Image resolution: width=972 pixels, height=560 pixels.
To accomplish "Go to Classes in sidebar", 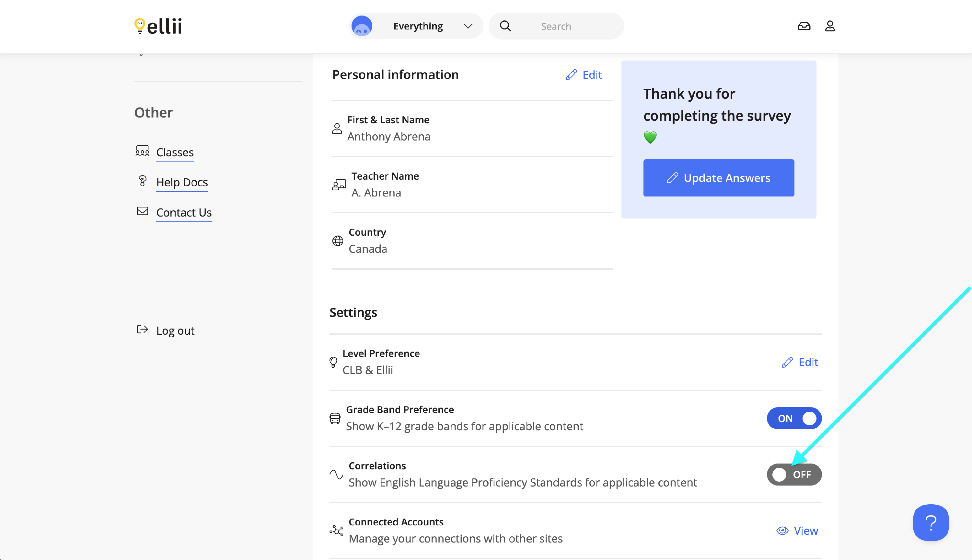I will tap(175, 152).
